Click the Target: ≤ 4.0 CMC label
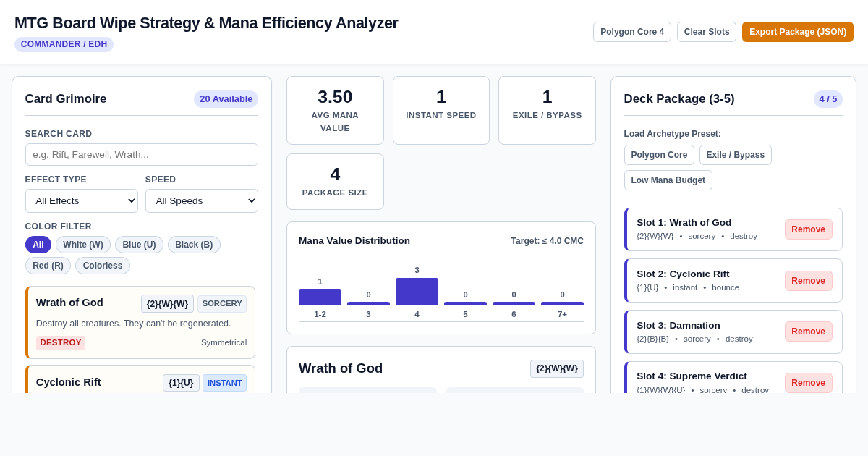 pyautogui.click(x=547, y=241)
